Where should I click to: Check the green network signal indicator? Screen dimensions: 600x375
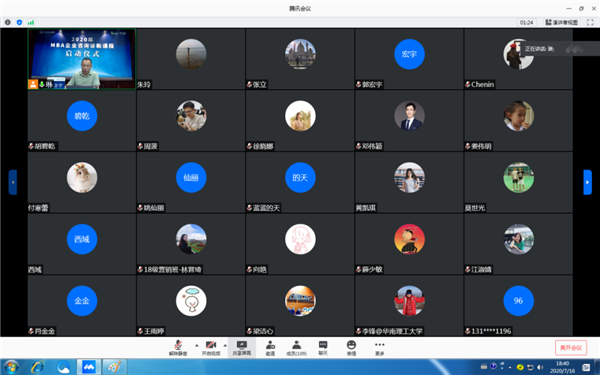tap(31, 22)
